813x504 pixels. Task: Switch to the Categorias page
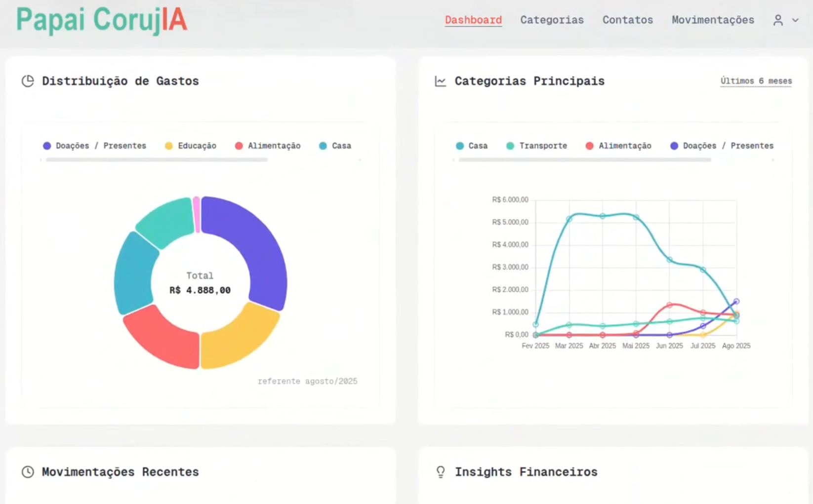552,20
